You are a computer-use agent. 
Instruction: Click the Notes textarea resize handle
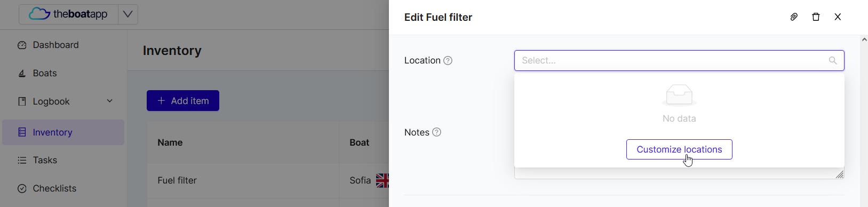(x=840, y=174)
